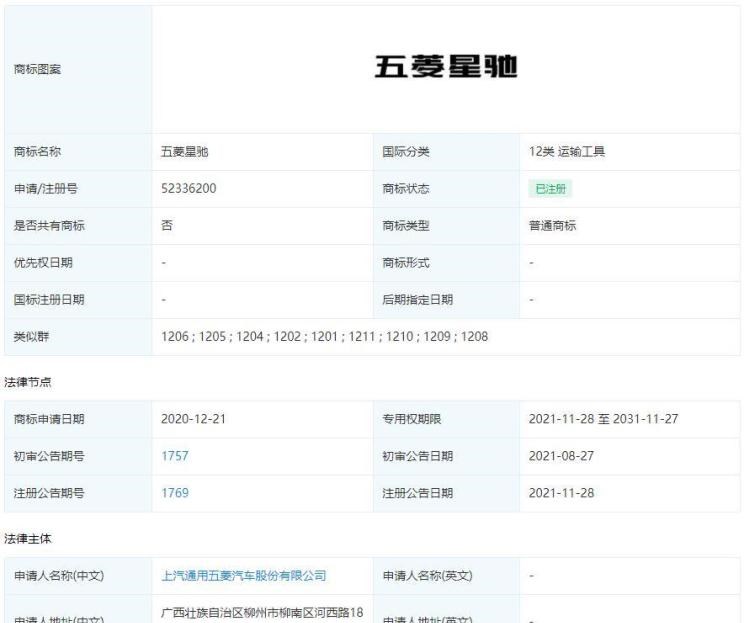The image size is (744, 623).
Task: Select application date 2020-12-21
Action: pos(193,419)
